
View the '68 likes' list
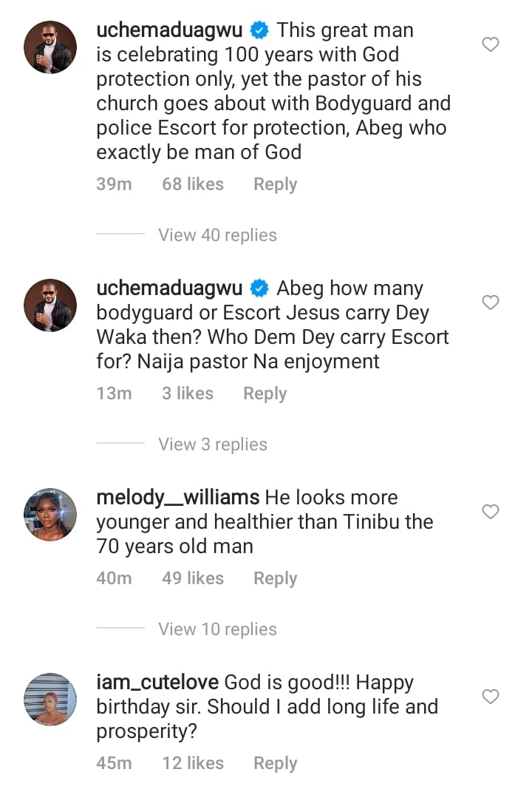[193, 184]
